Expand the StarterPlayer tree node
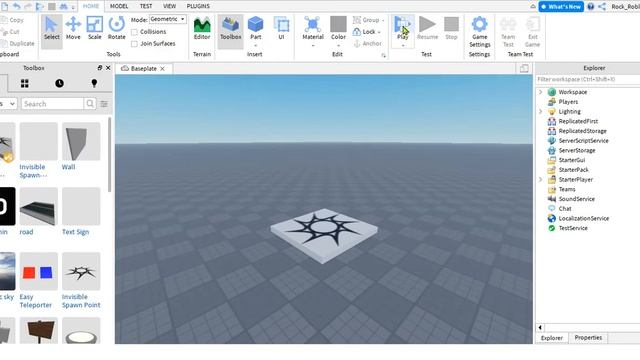The width and height of the screenshot is (640, 360). click(x=540, y=180)
